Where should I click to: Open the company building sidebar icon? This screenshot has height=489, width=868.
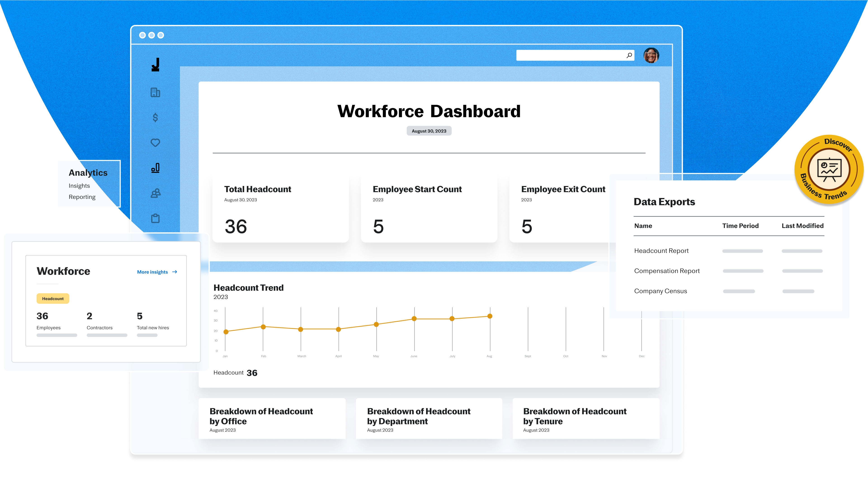click(x=155, y=92)
